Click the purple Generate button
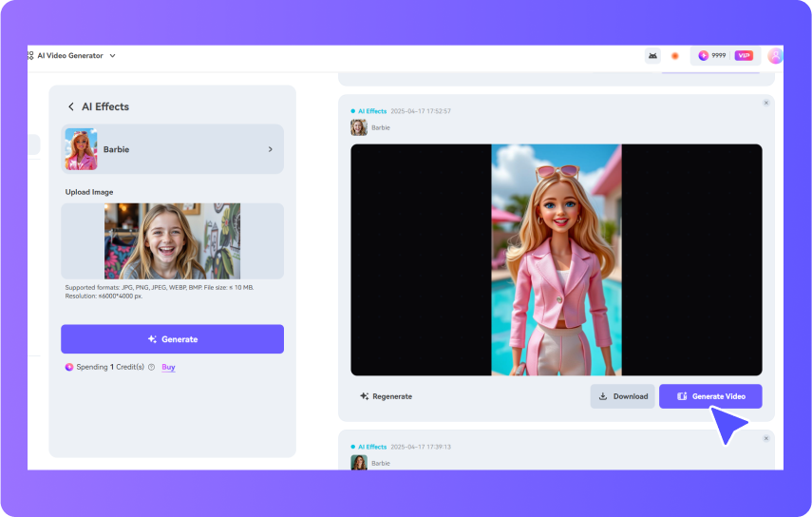The image size is (812, 517). point(173,339)
